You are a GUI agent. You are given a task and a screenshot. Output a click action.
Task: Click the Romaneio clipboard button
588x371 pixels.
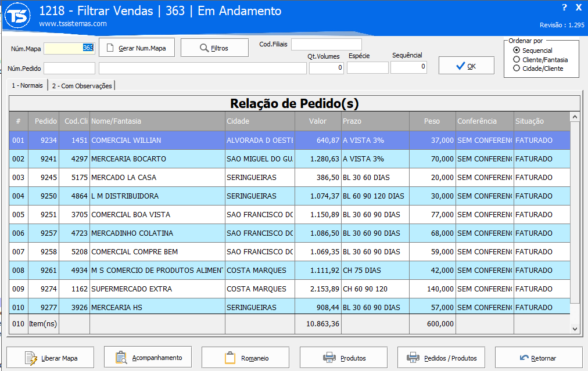click(246, 358)
